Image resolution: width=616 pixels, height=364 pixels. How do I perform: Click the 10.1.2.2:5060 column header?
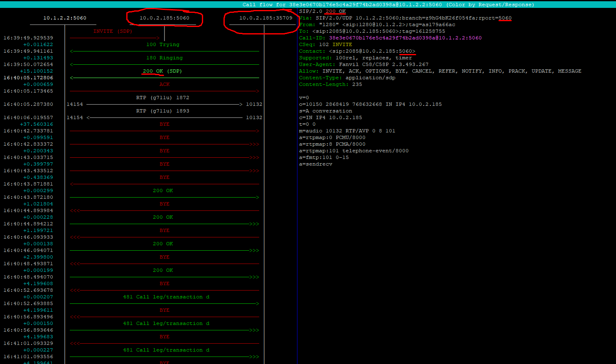(x=65, y=18)
